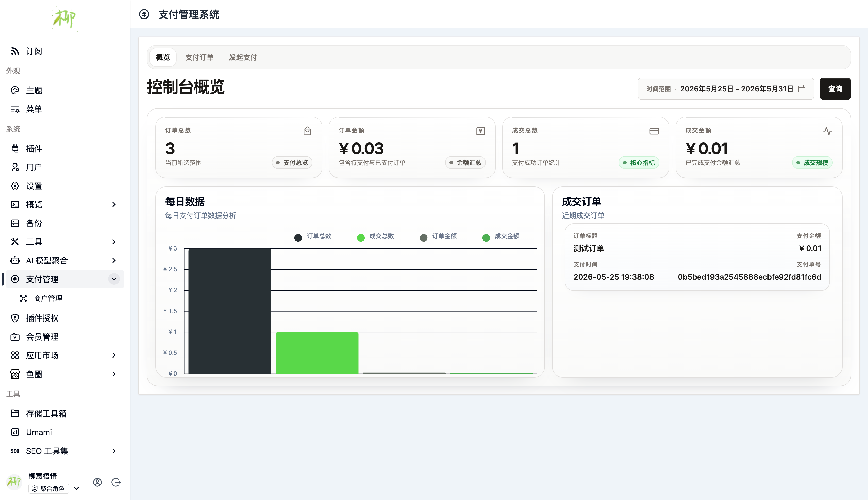Click the user avatar thumbnail
This screenshot has height=500, width=868.
point(14,482)
